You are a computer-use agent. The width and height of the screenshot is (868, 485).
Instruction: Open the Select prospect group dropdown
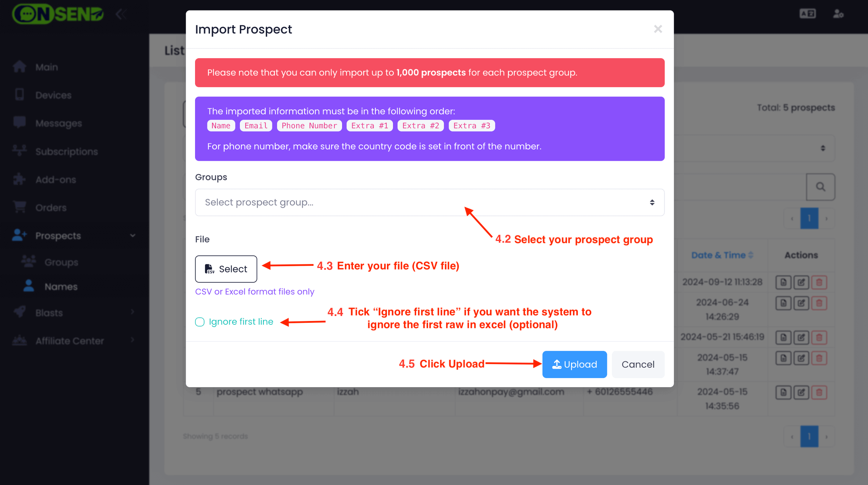tap(429, 202)
